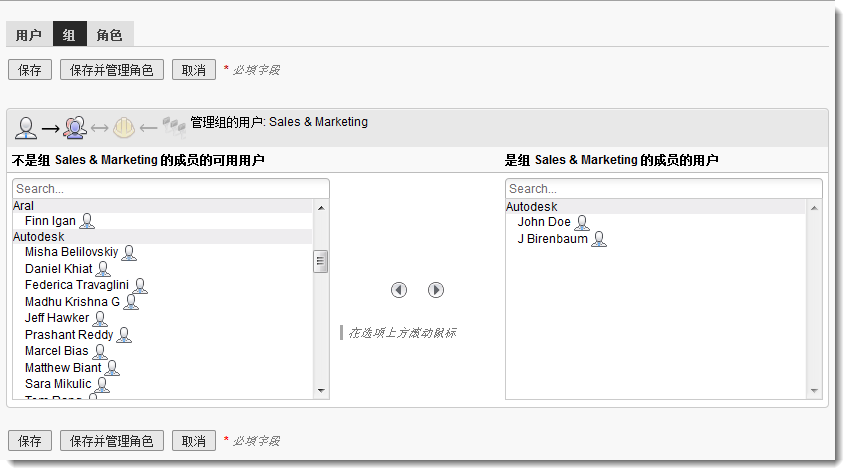This screenshot has width=850, height=475.
Task: Select user Sara Mikulic
Action: pyautogui.click(x=58, y=384)
